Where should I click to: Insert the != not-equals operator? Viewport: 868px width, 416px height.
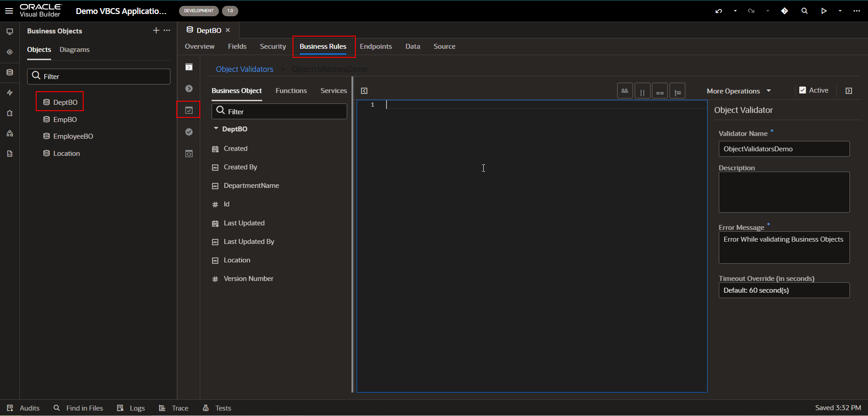677,91
